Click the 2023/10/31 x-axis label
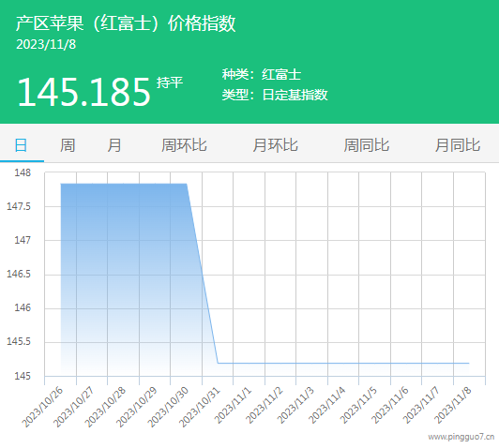The width and height of the screenshot is (499, 448). coord(200,407)
